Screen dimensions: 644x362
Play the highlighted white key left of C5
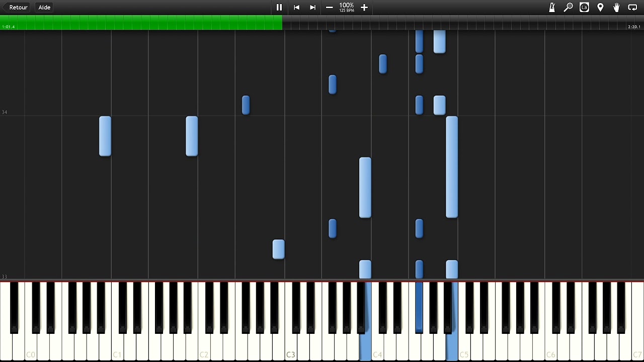[452, 347]
